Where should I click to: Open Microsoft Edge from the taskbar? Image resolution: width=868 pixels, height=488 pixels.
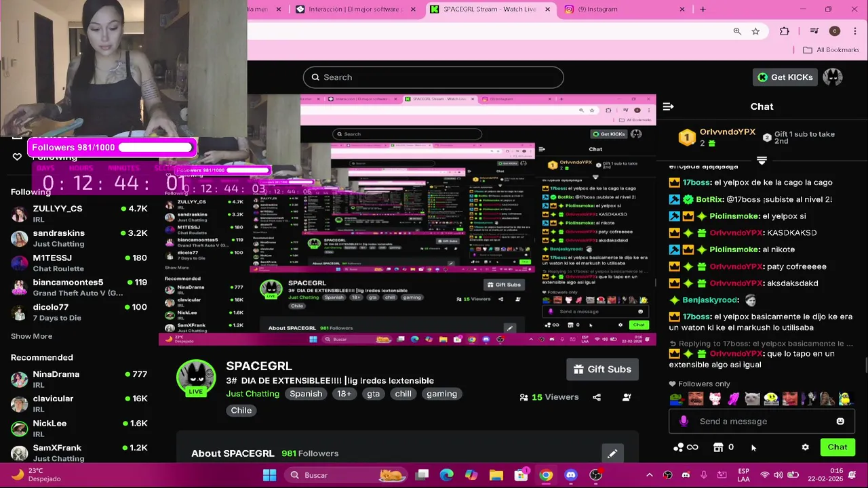point(446,475)
